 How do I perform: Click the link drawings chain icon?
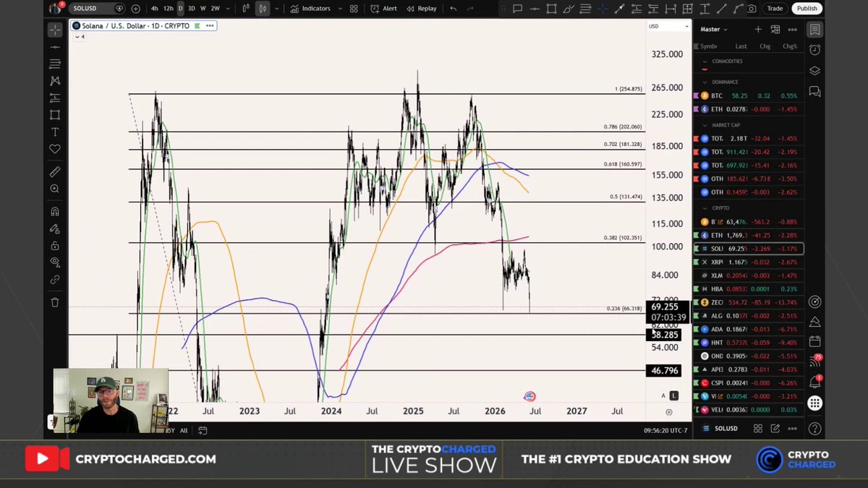coord(55,279)
